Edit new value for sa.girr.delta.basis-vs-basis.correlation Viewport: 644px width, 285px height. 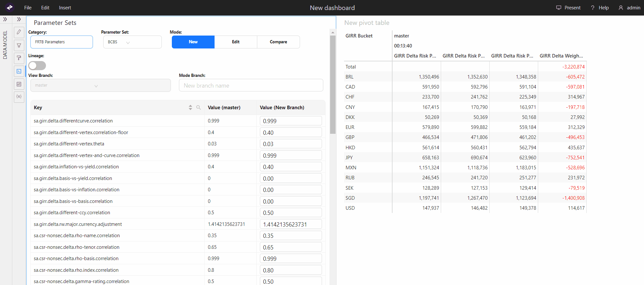(x=291, y=201)
